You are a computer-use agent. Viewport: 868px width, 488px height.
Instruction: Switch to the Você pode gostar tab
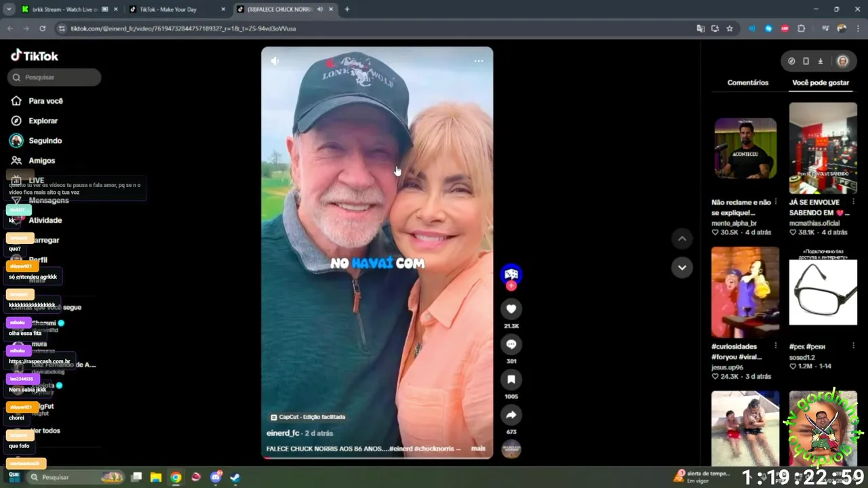pos(821,83)
